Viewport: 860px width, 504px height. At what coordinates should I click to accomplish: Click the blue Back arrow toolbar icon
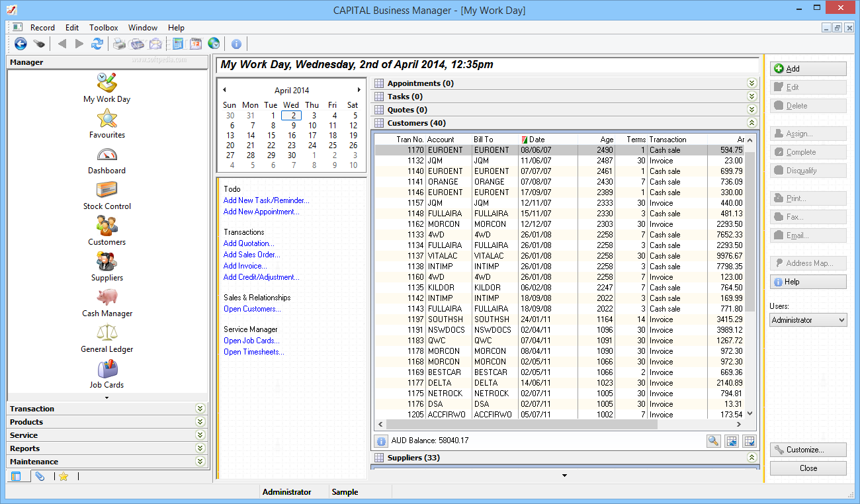[x=21, y=44]
